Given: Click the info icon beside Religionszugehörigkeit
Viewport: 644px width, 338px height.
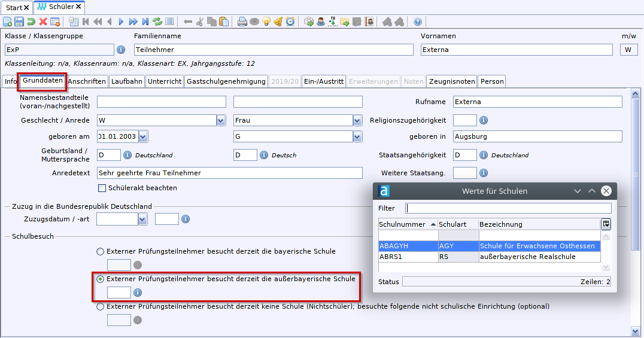Looking at the screenshot, I should [484, 120].
